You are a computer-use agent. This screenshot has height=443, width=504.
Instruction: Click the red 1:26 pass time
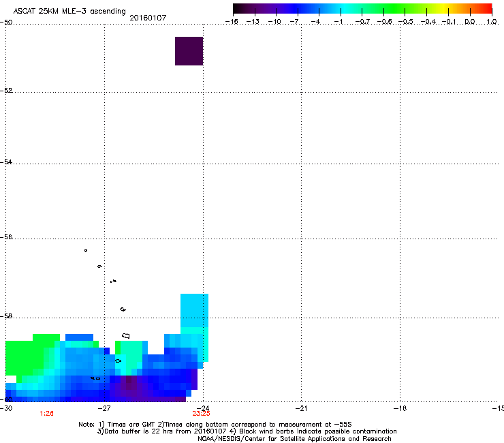point(46,414)
